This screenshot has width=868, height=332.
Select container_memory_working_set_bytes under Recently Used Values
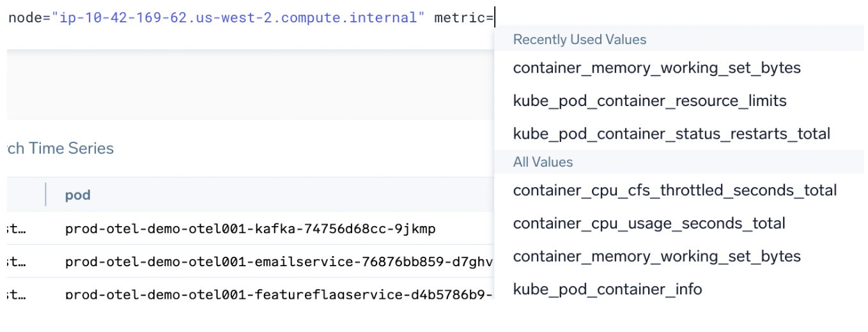click(656, 68)
